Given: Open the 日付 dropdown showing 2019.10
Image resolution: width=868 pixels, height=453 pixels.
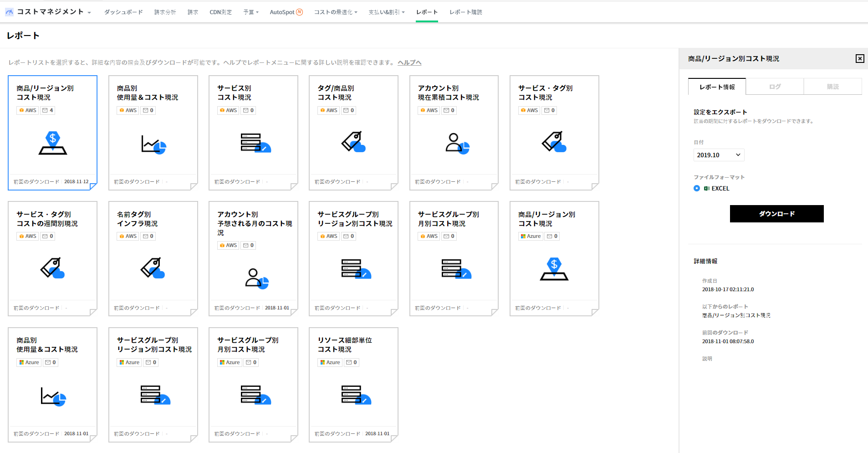Looking at the screenshot, I should tap(719, 155).
